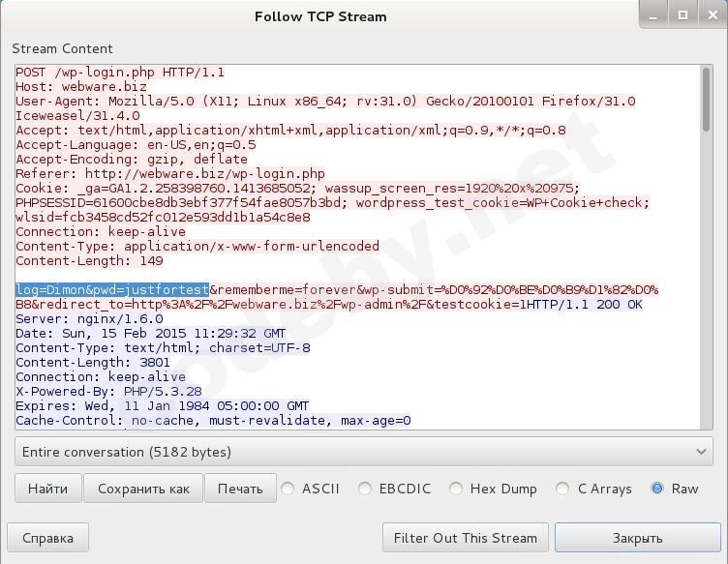
Task: Minimize the Follow TCP Stream window
Action: point(653,15)
